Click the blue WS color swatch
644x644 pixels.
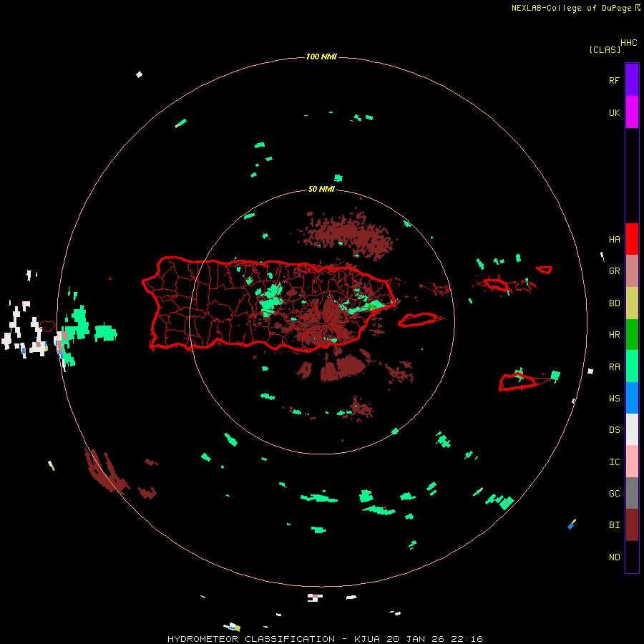point(632,398)
